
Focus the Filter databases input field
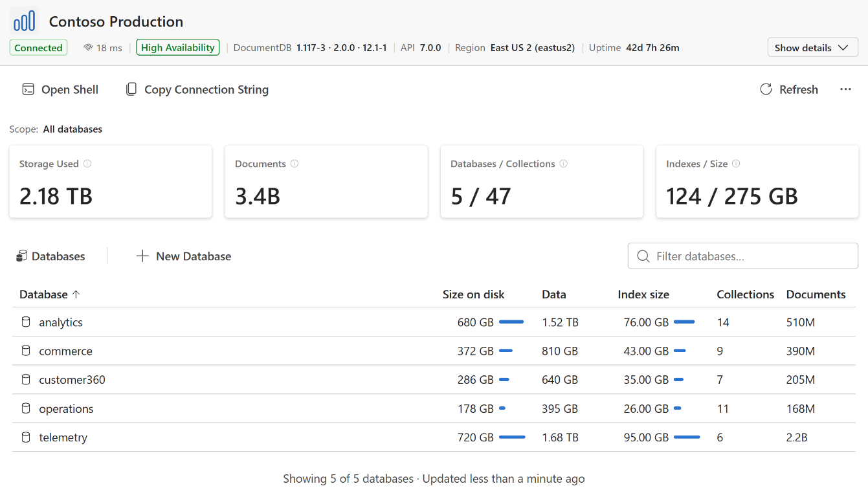743,256
